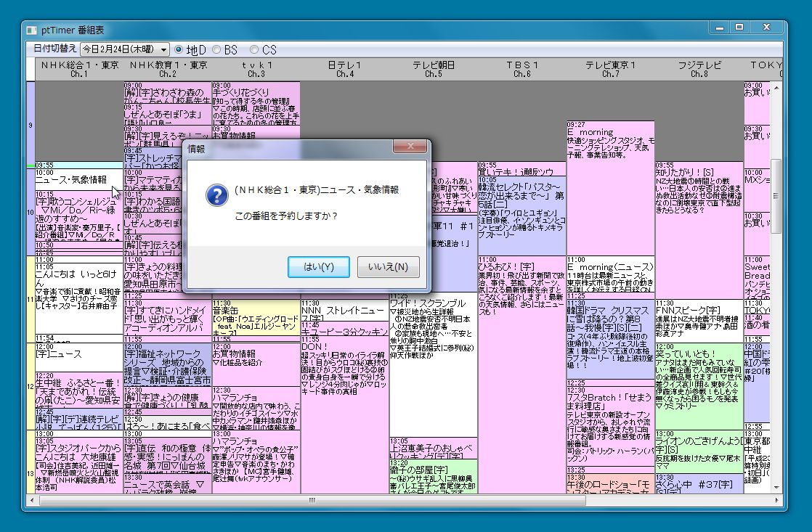Select 12:00 笑っていいとも！ program
This screenshot has height=532, width=812.
click(699, 385)
